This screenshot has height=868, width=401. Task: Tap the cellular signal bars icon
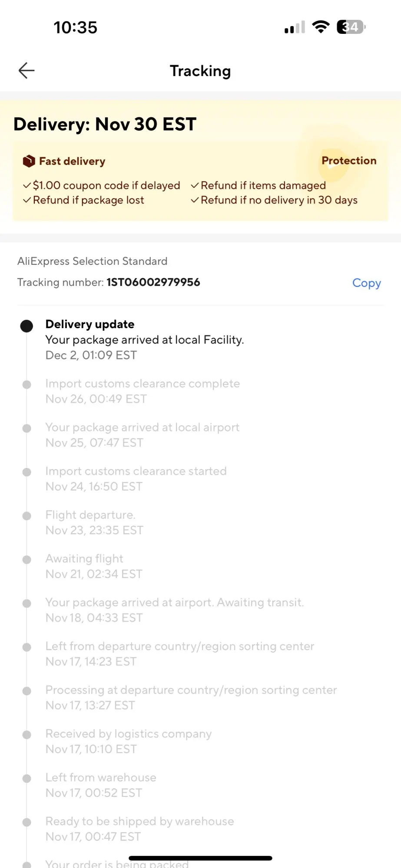tap(295, 27)
